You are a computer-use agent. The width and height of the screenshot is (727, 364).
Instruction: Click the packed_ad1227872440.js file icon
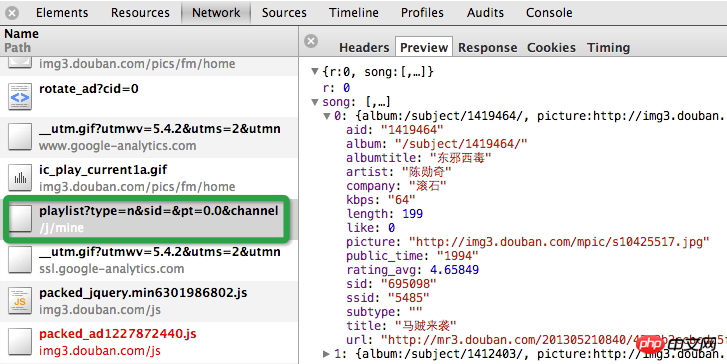point(20,342)
